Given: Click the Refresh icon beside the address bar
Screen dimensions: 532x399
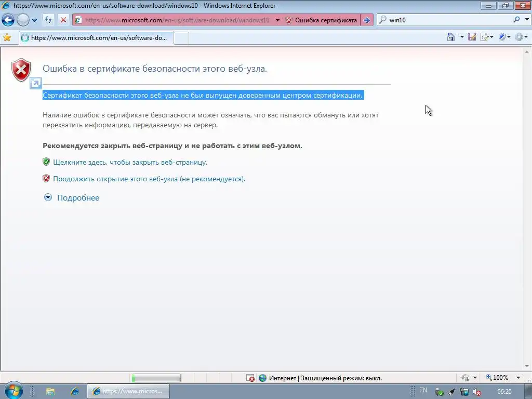Looking at the screenshot, I should click(x=48, y=20).
